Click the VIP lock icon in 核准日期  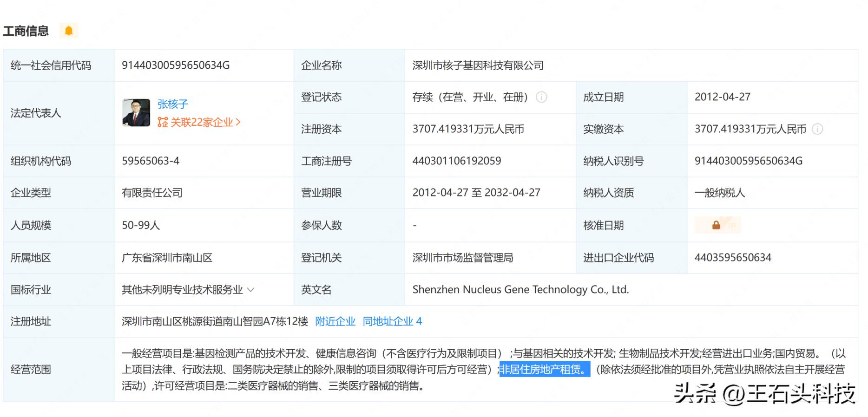717,225
